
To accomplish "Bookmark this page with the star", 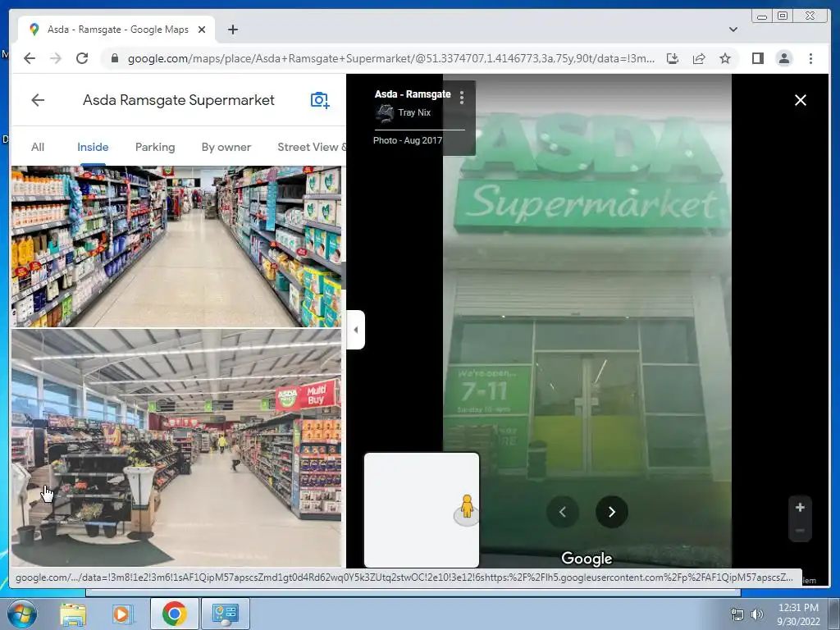I will coord(725,58).
